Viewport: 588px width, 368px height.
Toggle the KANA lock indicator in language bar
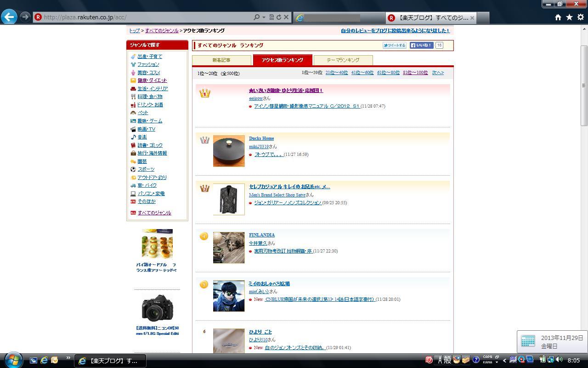(x=487, y=362)
